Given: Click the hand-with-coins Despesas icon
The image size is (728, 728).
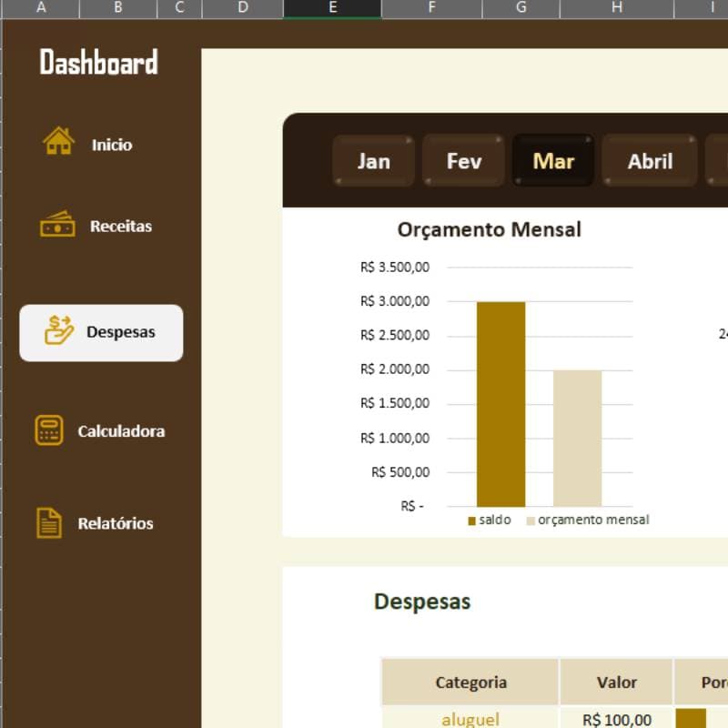Looking at the screenshot, I should tap(59, 330).
